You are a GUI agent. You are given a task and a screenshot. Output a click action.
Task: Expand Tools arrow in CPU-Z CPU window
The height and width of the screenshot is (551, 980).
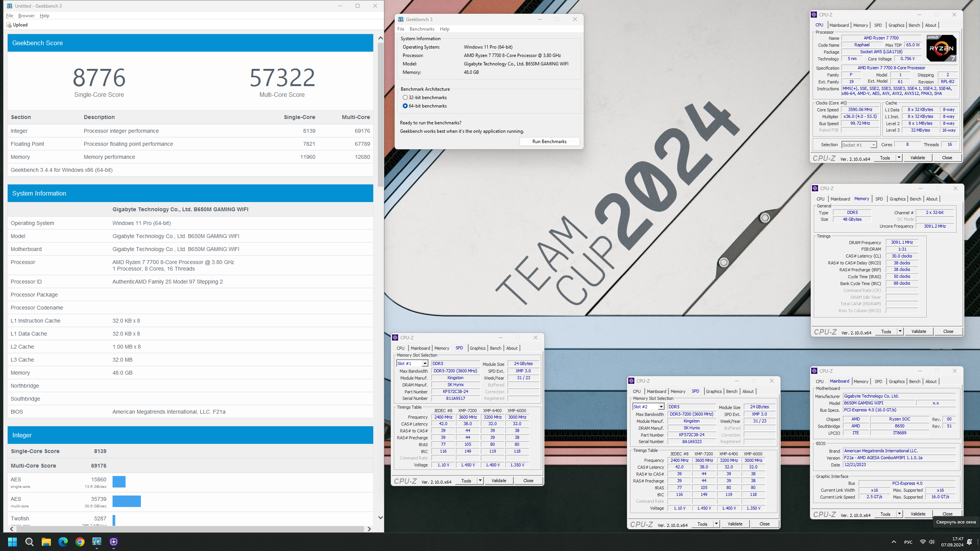[899, 158]
